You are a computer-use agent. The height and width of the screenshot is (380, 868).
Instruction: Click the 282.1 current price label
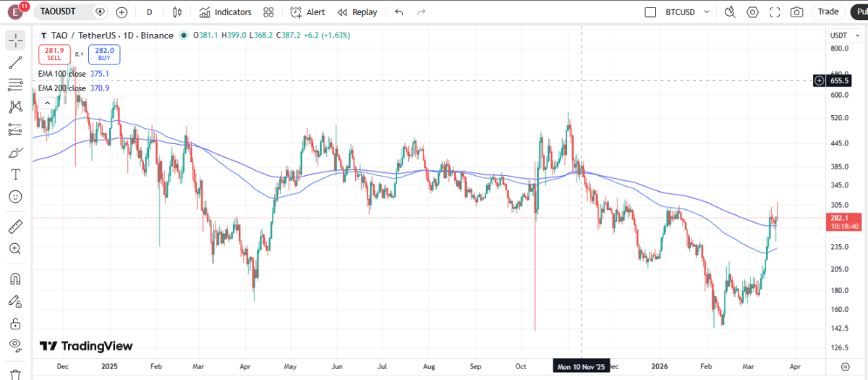pyautogui.click(x=844, y=221)
